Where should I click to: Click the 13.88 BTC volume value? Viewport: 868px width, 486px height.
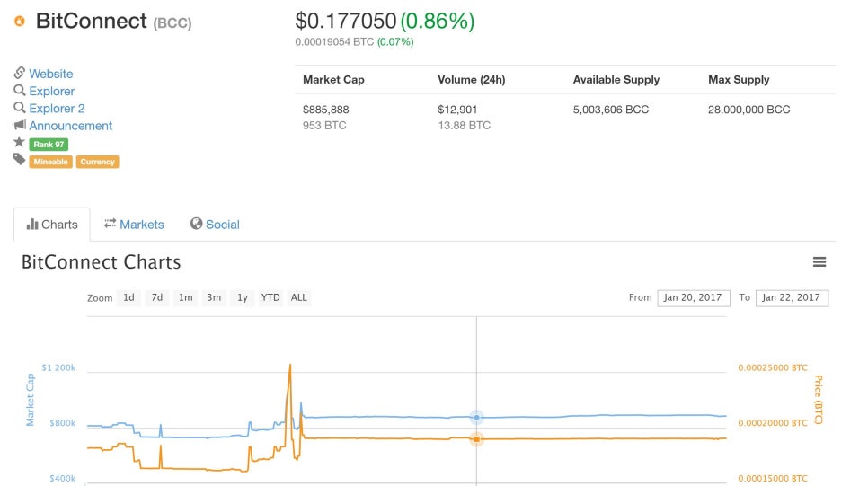pos(464,126)
